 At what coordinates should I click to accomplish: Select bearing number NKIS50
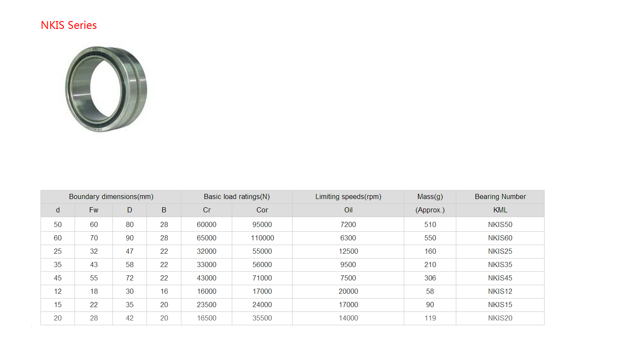tap(500, 225)
